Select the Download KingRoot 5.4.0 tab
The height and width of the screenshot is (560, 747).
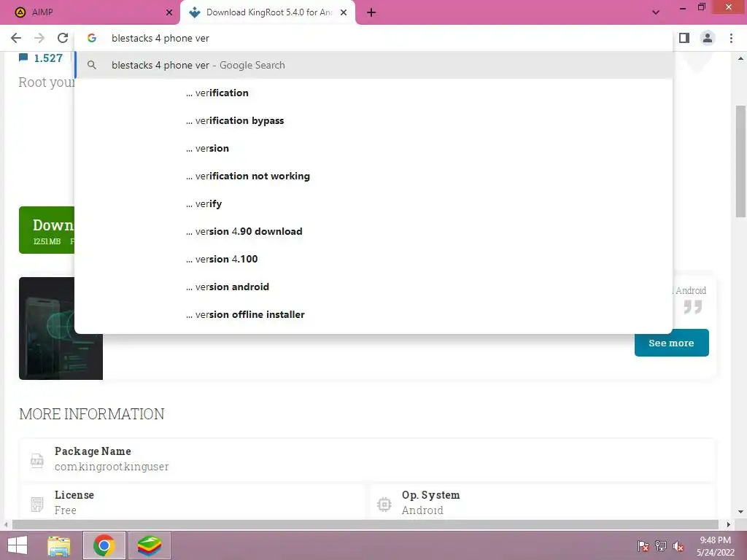[267, 12]
